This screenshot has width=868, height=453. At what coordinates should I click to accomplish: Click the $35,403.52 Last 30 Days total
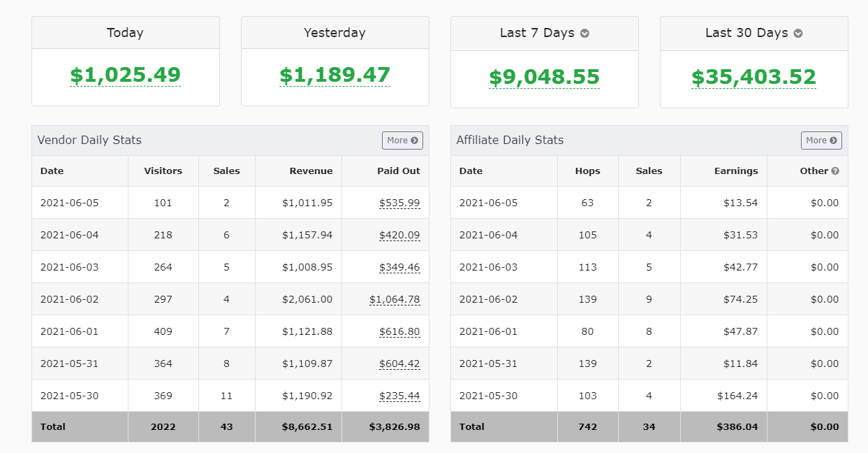point(753,77)
